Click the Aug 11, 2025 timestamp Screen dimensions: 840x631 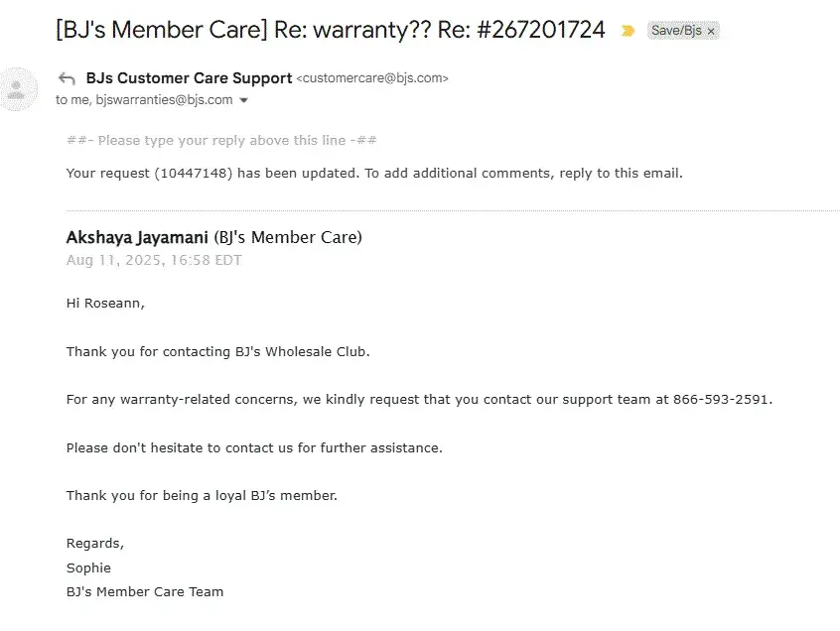[154, 261]
